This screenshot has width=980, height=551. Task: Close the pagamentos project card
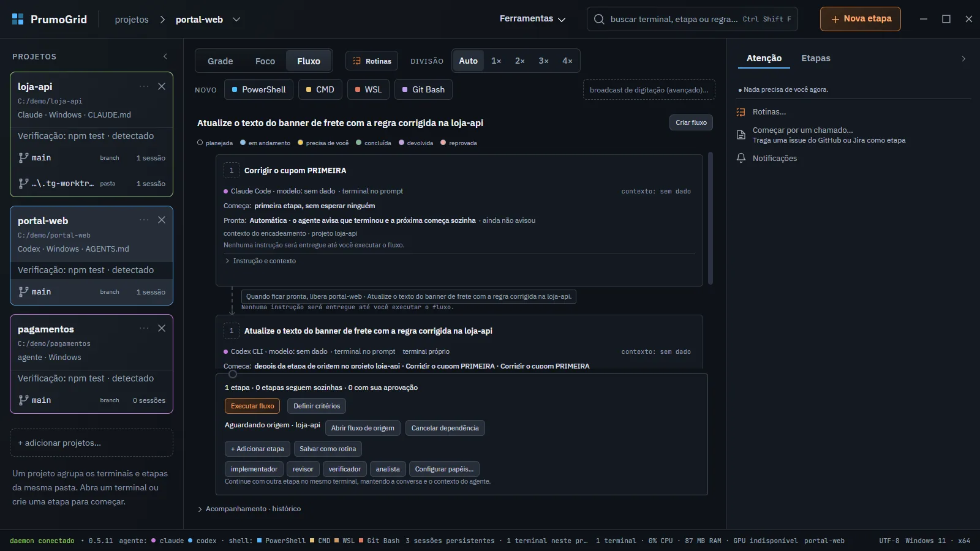162,328
